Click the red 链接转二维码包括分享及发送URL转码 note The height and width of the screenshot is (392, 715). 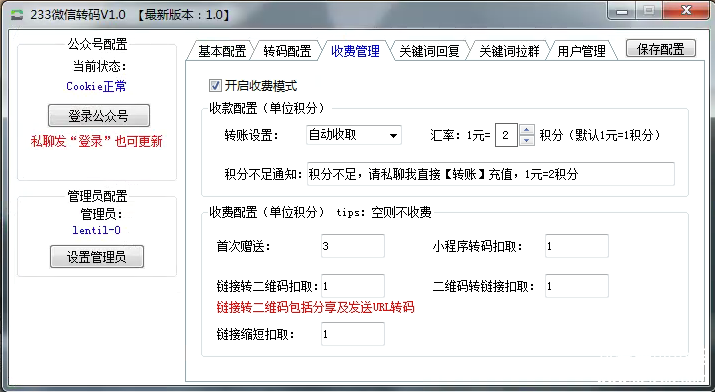coord(316,307)
